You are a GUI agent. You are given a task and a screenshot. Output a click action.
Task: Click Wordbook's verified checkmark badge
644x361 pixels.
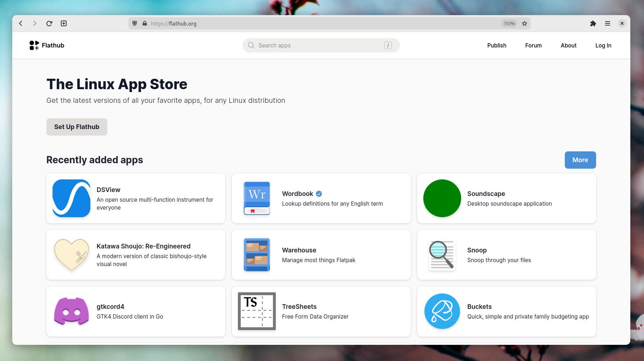click(x=318, y=193)
